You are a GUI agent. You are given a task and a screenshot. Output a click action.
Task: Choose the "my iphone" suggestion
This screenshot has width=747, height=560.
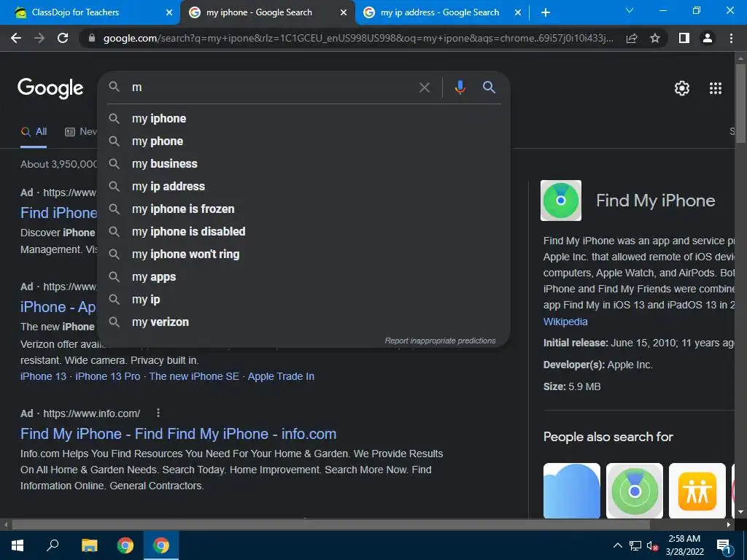[x=303, y=119]
